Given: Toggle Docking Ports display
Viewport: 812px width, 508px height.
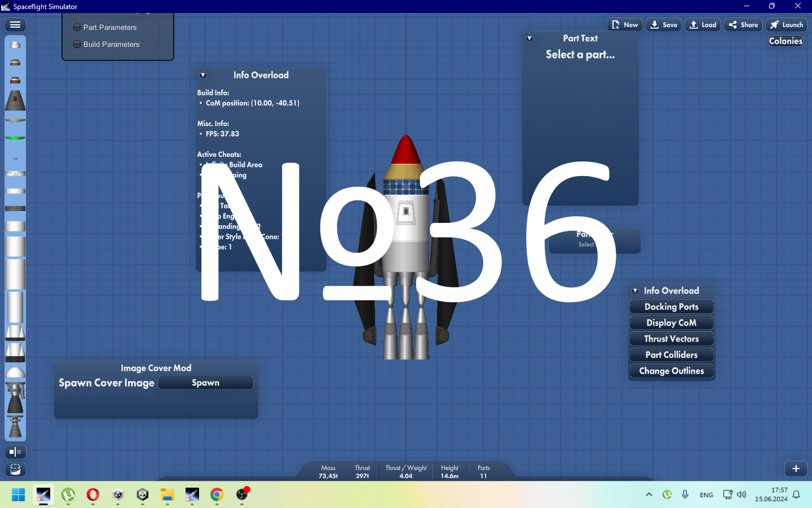Looking at the screenshot, I should pyautogui.click(x=672, y=306).
